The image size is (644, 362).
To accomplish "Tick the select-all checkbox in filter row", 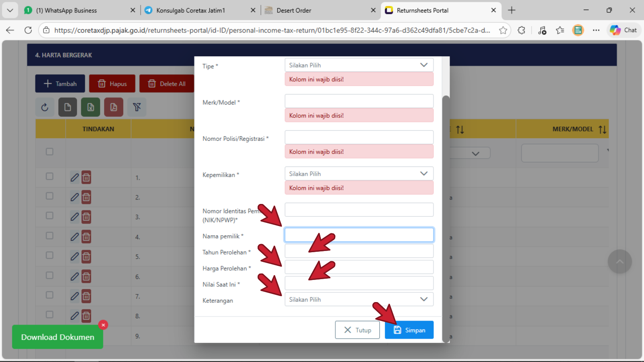I will (x=50, y=152).
